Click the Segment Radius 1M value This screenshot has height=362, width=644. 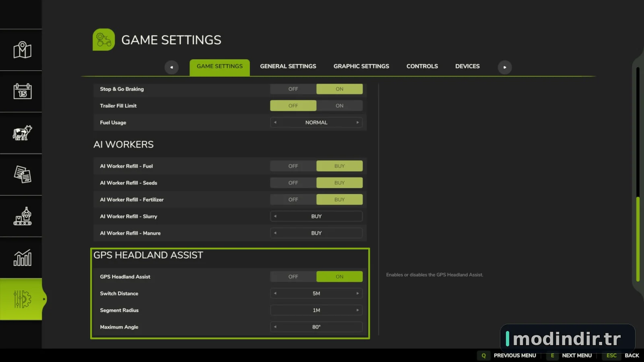point(316,311)
